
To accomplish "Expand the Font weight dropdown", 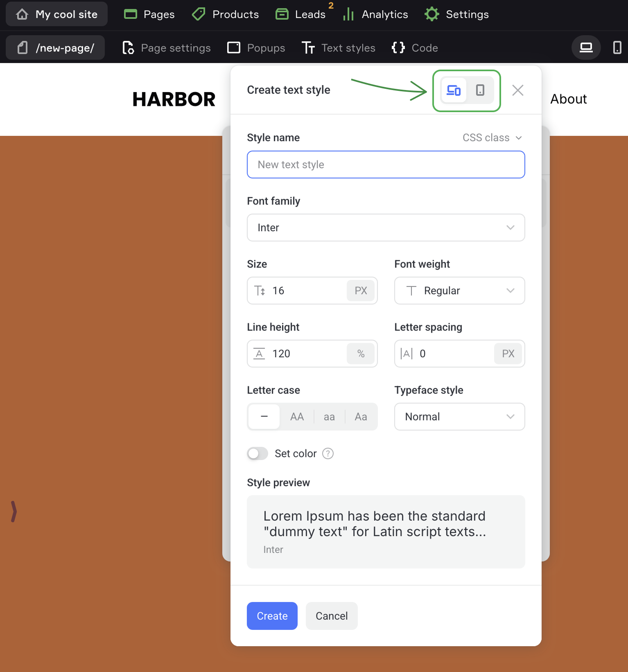I will click(459, 291).
